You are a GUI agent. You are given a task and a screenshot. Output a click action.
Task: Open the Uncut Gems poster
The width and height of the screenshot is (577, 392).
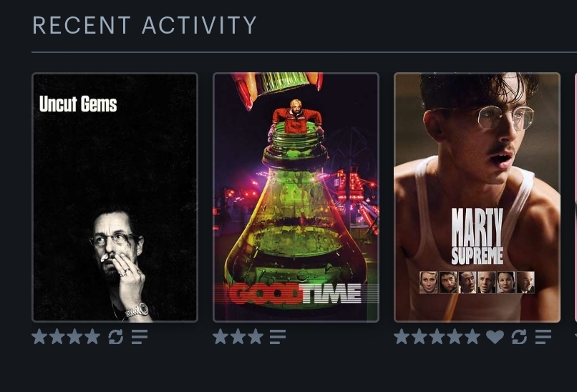point(115,197)
